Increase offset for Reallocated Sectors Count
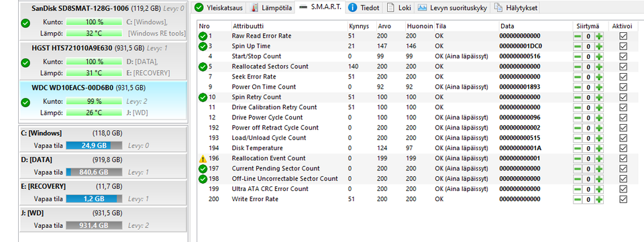The image size is (644, 242). pyautogui.click(x=599, y=67)
